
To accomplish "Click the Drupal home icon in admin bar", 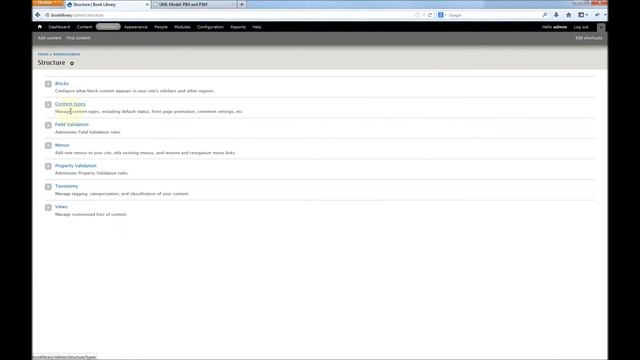I will pyautogui.click(x=40, y=27).
